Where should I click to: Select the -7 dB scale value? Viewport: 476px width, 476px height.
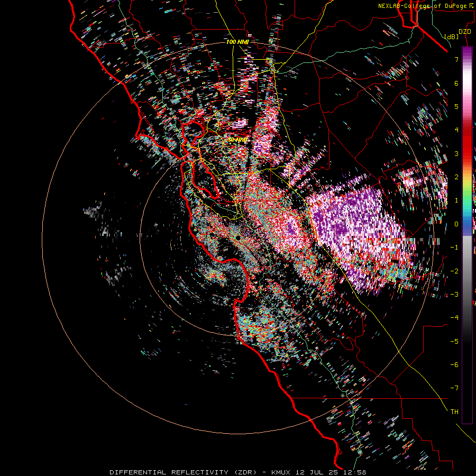[454, 388]
